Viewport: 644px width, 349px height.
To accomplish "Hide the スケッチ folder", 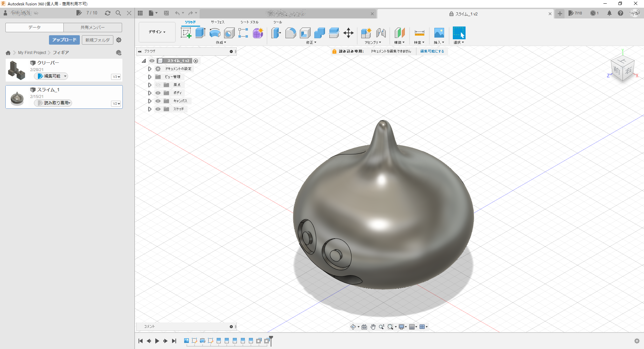I will pos(158,109).
